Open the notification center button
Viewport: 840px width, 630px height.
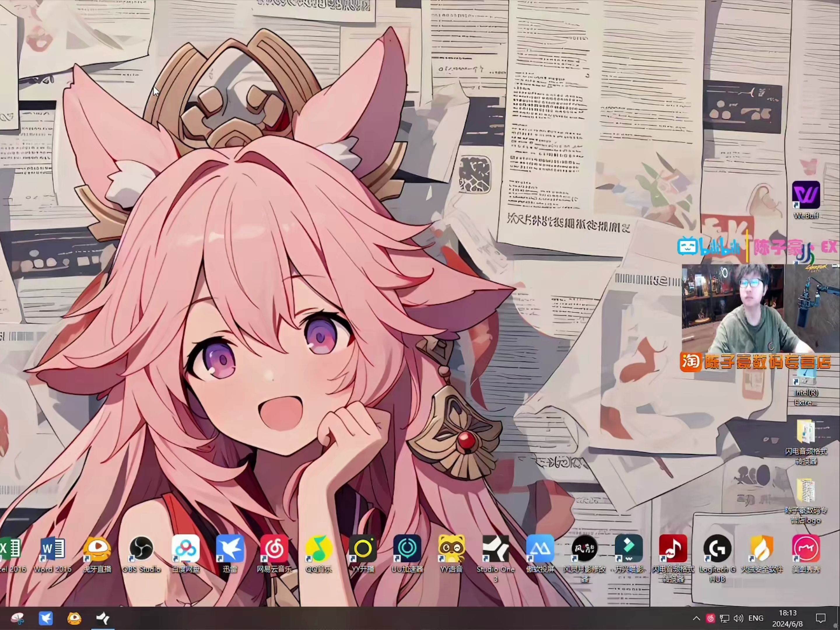coord(821,619)
